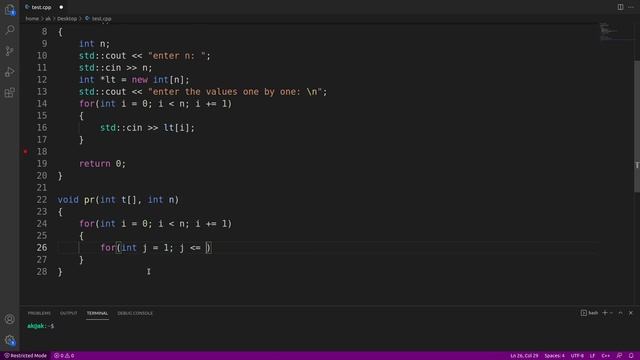Click line number 22 in gutter
Screen dimensions: 640x360
(x=42, y=200)
